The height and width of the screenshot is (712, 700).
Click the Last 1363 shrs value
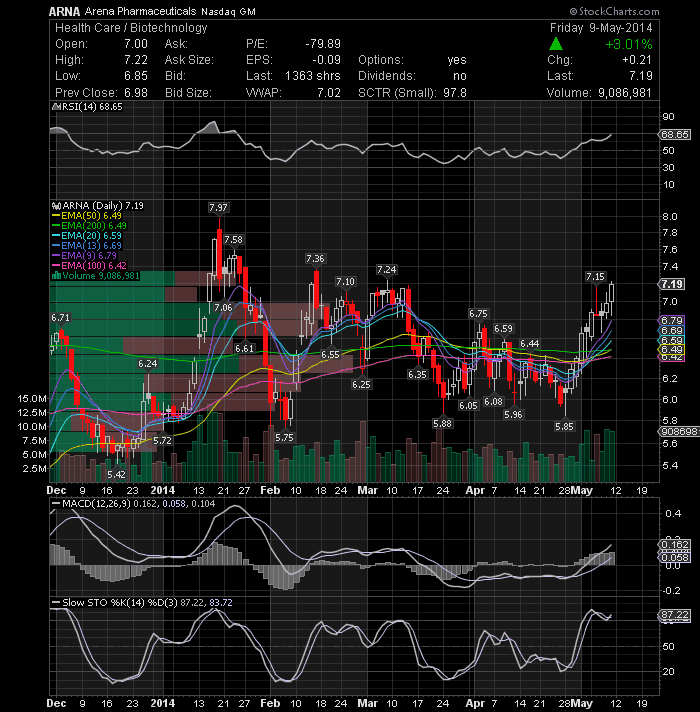click(313, 76)
